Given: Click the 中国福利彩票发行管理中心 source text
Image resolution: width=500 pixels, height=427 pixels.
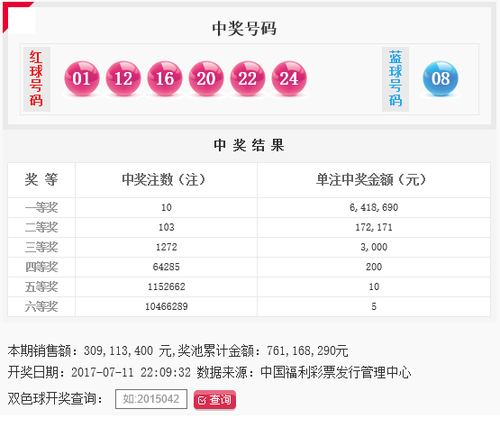Looking at the screenshot, I should coord(336,373).
